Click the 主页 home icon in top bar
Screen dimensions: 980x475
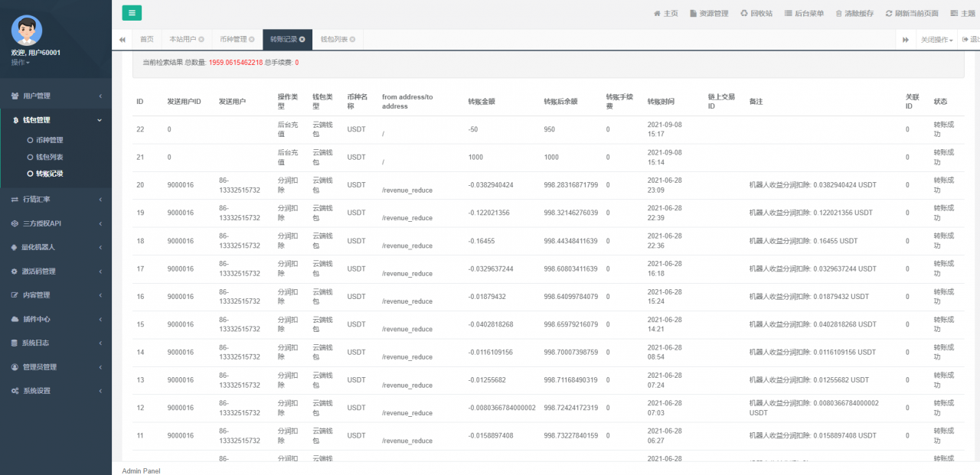(665, 13)
